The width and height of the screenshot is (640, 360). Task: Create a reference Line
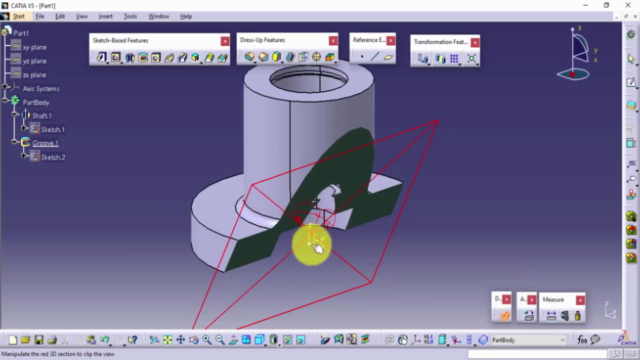coord(375,57)
